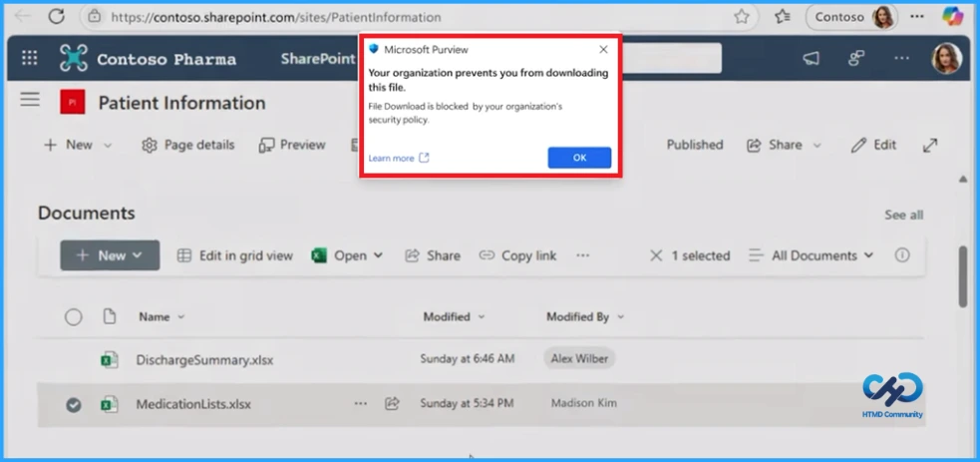Select the Sunday at 6:46 AM timestamp
This screenshot has width=980, height=462.
point(468,359)
